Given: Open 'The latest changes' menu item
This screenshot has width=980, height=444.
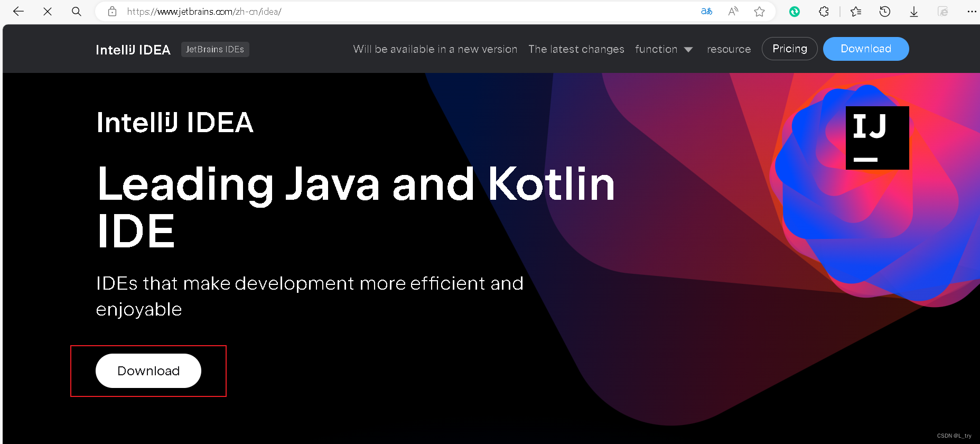Looking at the screenshot, I should (x=576, y=49).
